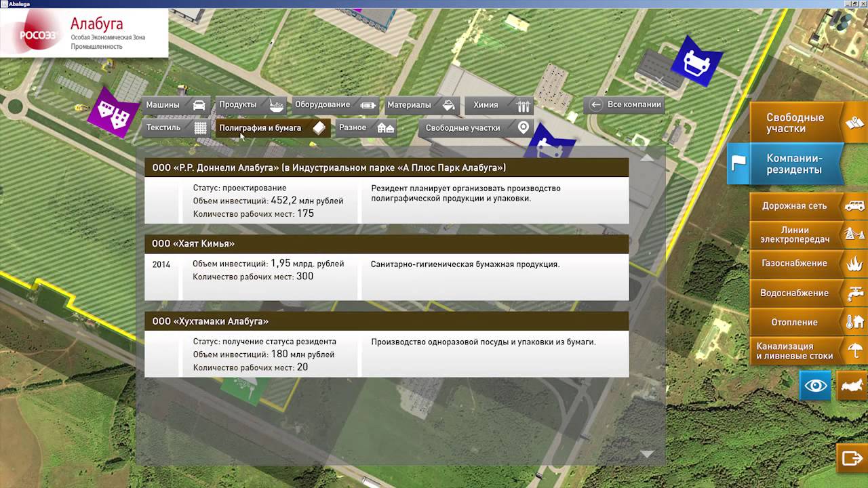Click the text Количество рабочих мест: 175
868x488 pixels.
254,213
